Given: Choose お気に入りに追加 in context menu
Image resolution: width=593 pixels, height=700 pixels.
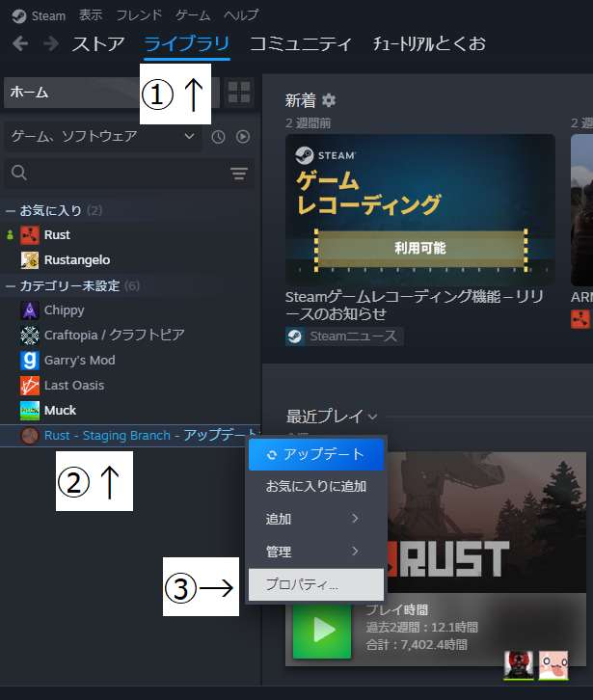Looking at the screenshot, I should 316,486.
